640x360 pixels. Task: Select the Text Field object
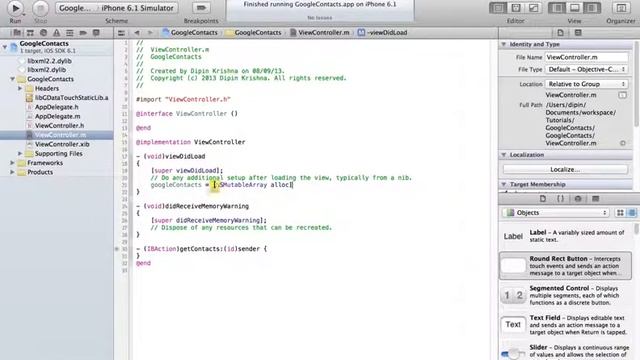click(x=565, y=324)
